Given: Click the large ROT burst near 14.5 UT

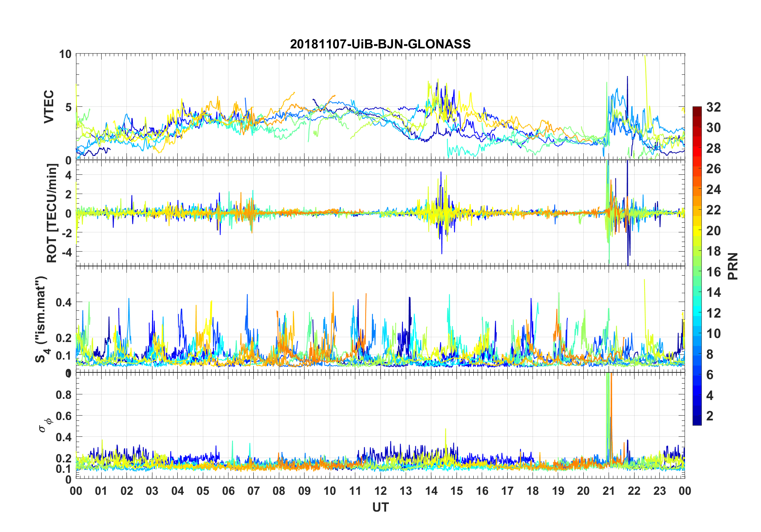Looking at the screenshot, I should click(442, 213).
